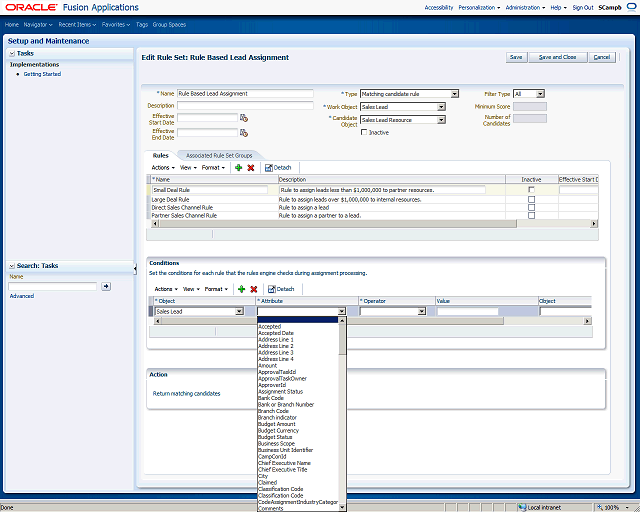Click the Cancel button
The width and height of the screenshot is (640, 512).
coord(602,57)
